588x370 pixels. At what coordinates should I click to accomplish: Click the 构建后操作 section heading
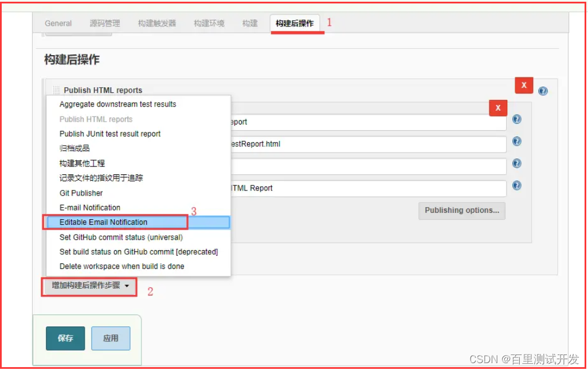click(72, 60)
